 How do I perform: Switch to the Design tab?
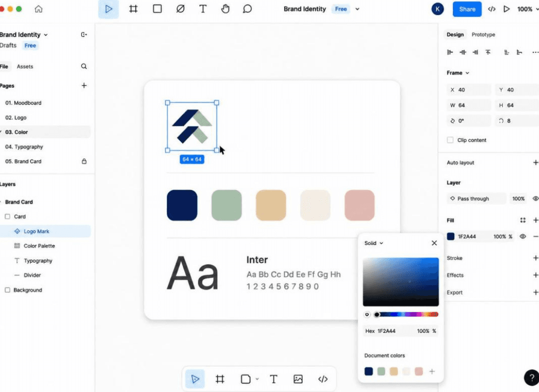click(x=455, y=34)
